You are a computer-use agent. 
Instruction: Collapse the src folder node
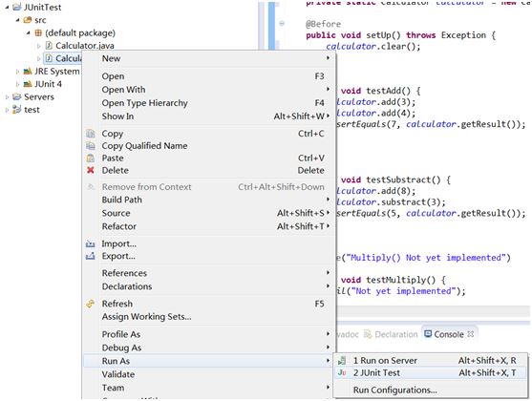pyautogui.click(x=17, y=20)
